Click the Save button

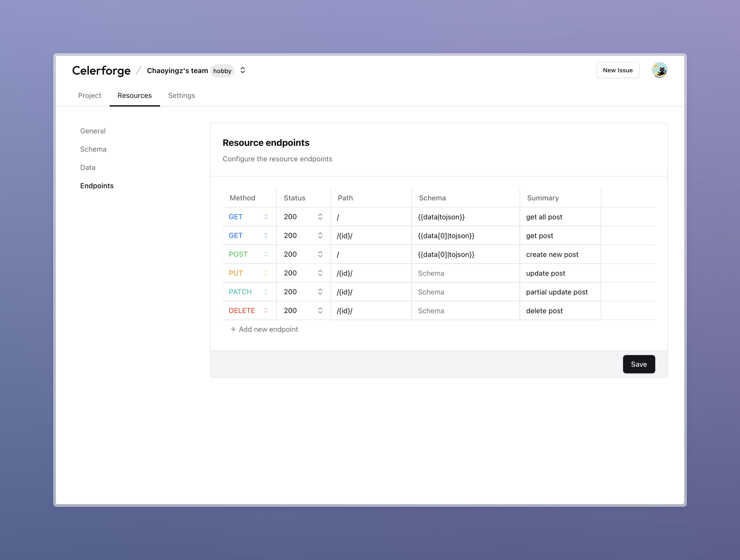639,364
